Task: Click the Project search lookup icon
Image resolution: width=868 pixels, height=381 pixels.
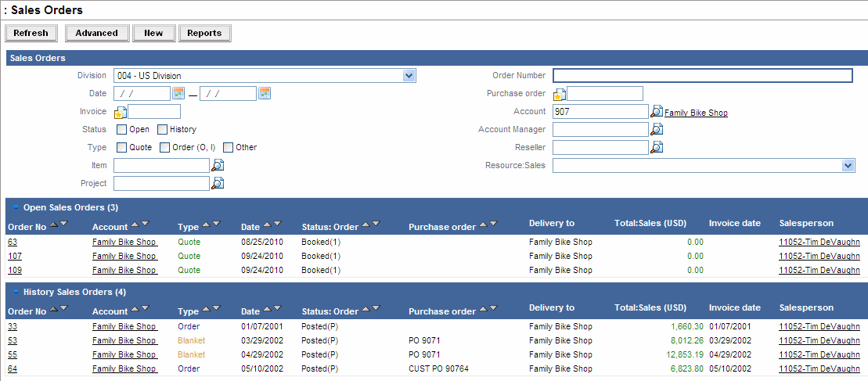Action: (218, 183)
